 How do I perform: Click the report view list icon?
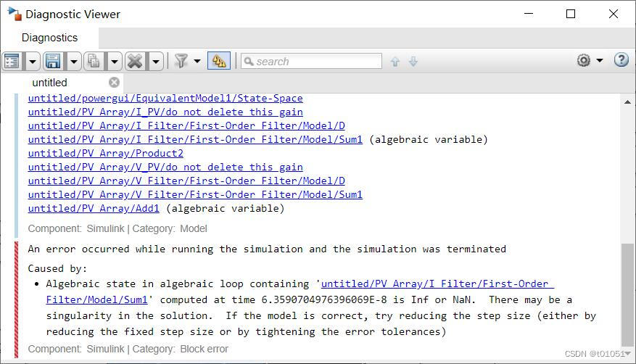[12, 61]
